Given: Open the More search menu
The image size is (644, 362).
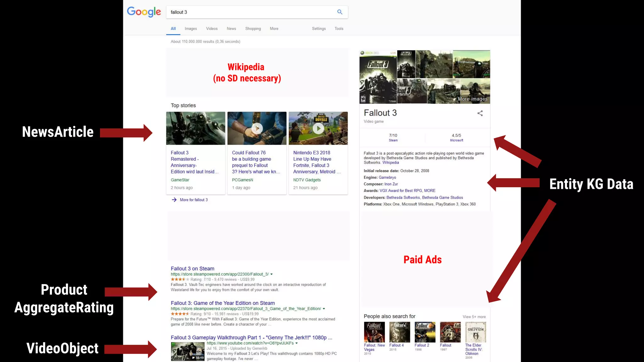Looking at the screenshot, I should pos(274,29).
